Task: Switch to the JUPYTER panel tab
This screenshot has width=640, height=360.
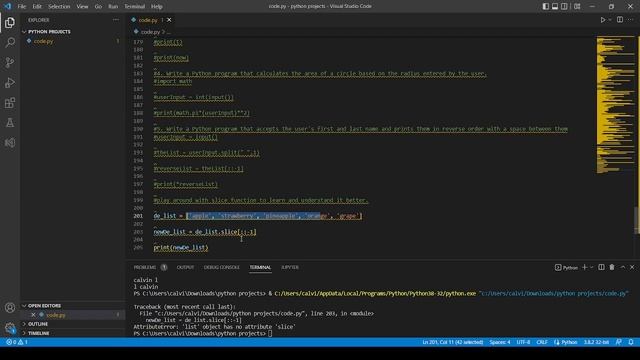Action: click(x=290, y=267)
